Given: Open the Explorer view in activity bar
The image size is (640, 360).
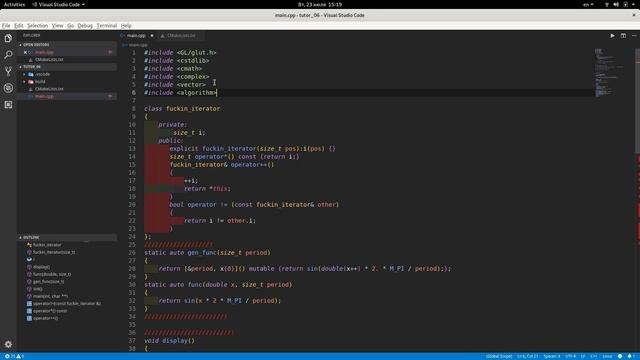Looking at the screenshot, I should pos(8,38).
